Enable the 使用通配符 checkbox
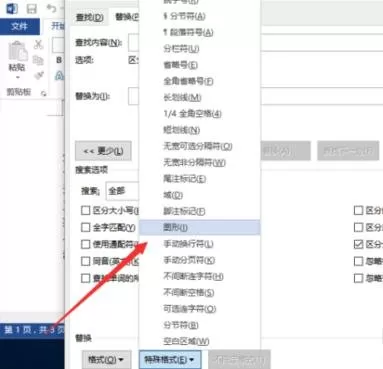 pos(86,244)
